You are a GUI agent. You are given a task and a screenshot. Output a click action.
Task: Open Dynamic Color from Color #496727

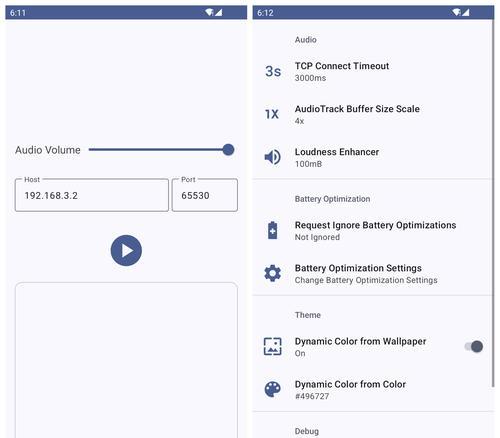(373, 390)
